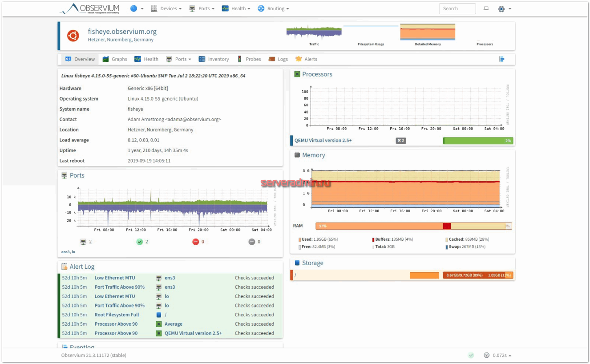
Task: Open the Routing dropdown menu
Action: click(273, 8)
